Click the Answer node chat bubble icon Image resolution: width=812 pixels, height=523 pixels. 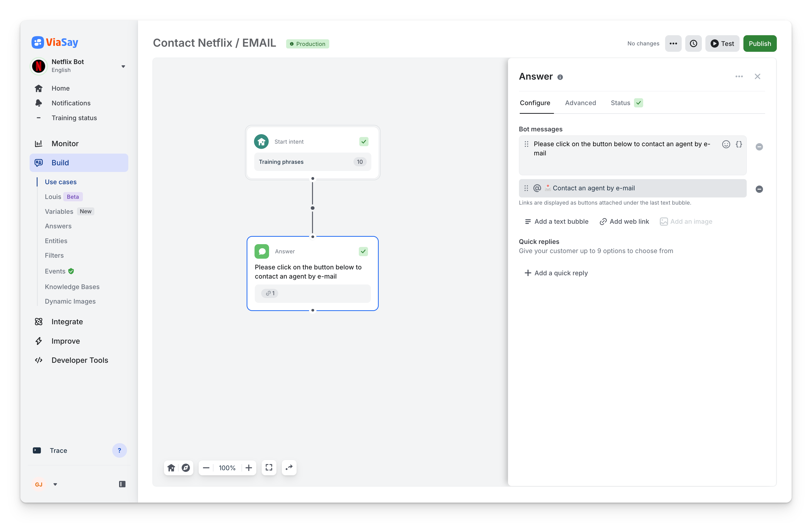click(262, 251)
